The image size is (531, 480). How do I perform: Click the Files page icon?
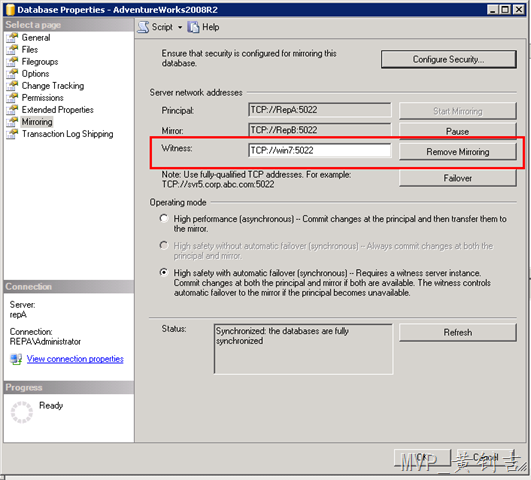pos(12,49)
